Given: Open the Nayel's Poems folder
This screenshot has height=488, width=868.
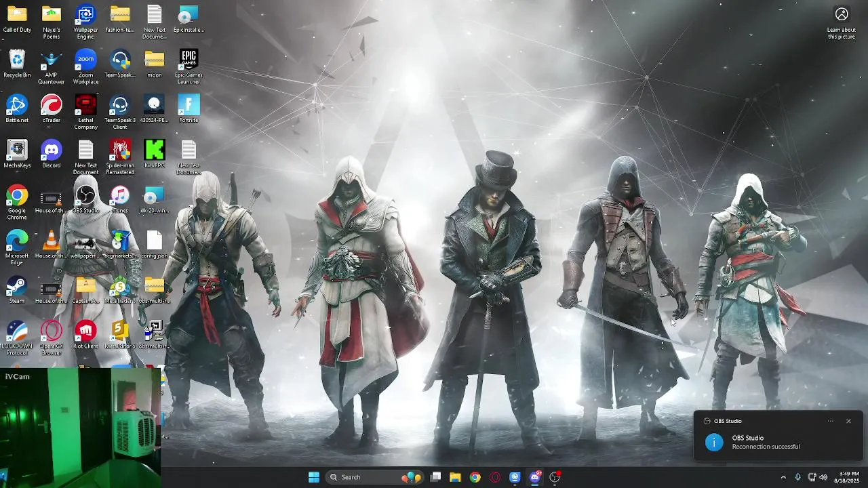Looking at the screenshot, I should [52, 22].
